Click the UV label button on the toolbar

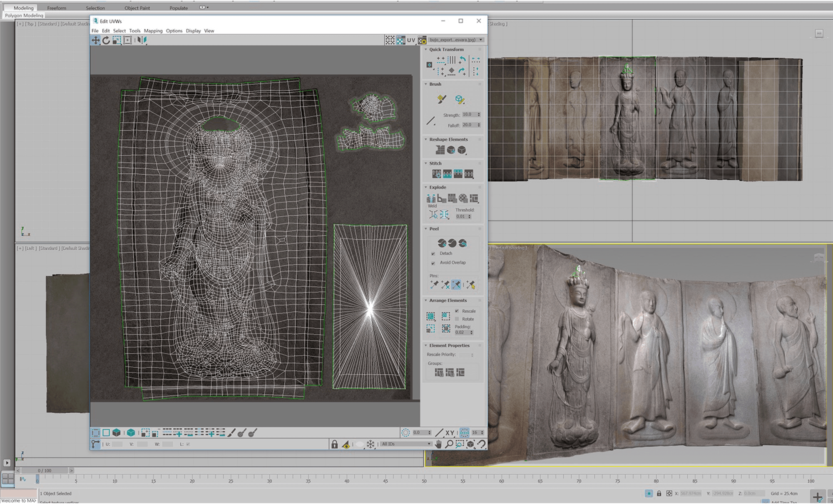(x=411, y=40)
